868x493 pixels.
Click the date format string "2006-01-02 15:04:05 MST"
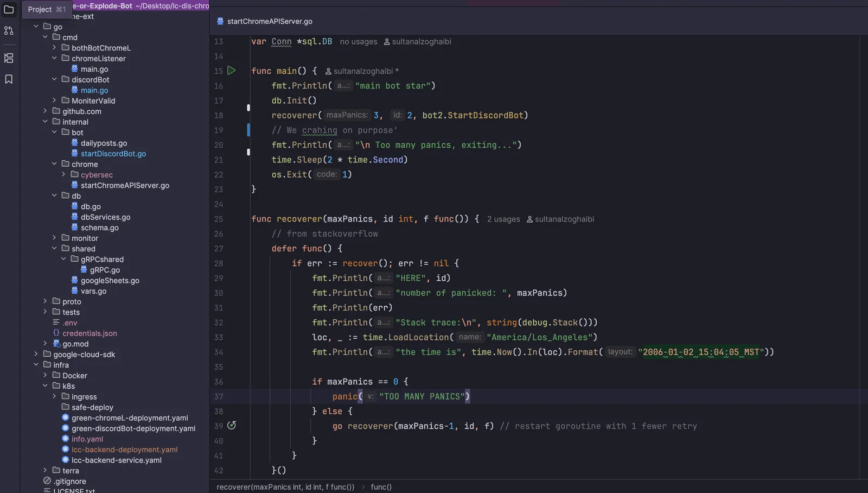(701, 352)
